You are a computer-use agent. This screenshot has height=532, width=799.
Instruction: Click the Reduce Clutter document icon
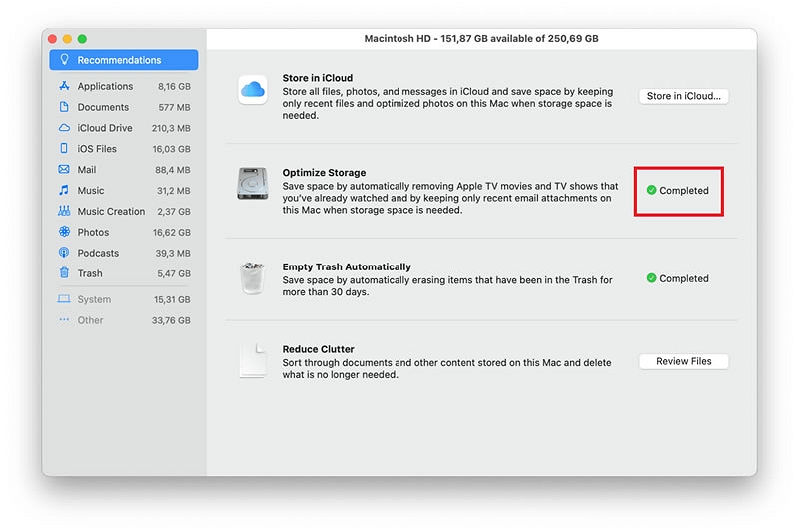pos(254,361)
